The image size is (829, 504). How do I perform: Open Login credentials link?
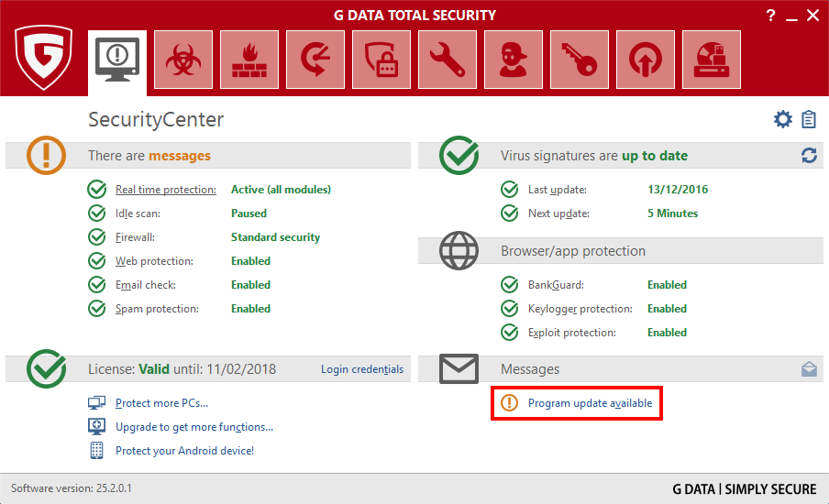coord(362,369)
